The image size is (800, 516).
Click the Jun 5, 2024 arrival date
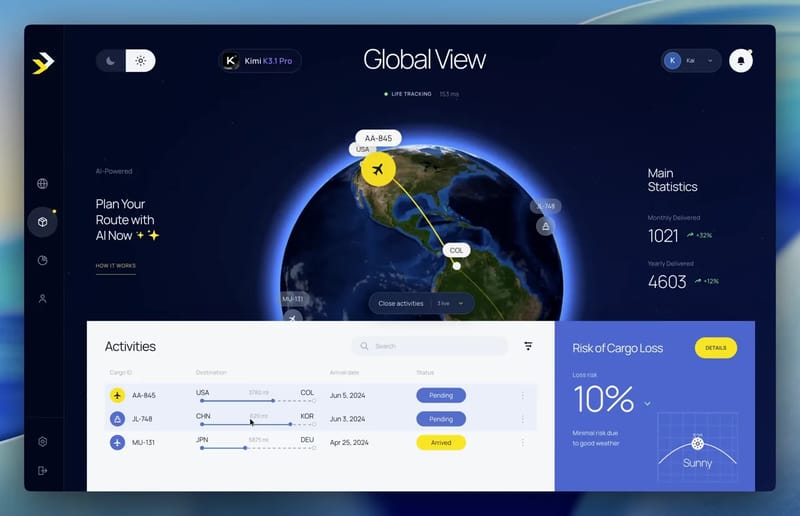coord(347,395)
